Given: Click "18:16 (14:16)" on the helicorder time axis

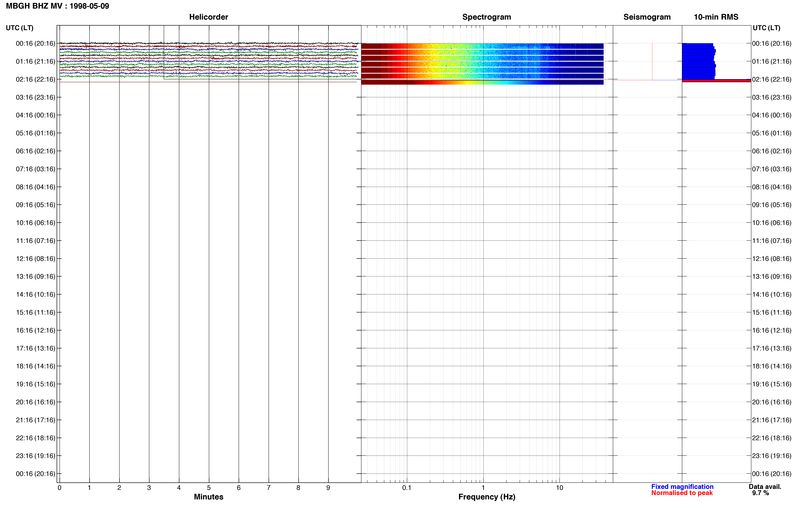Looking at the screenshot, I should [x=36, y=366].
